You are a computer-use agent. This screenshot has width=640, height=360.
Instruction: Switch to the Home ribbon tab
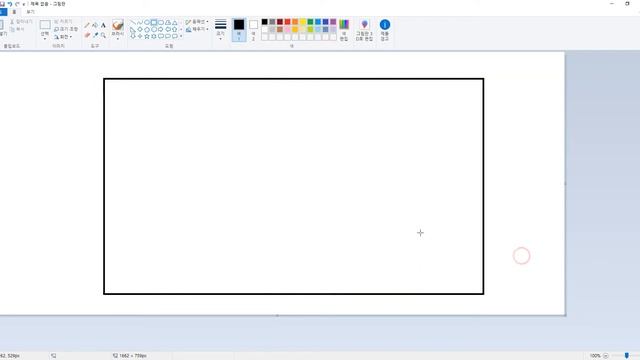(14, 12)
